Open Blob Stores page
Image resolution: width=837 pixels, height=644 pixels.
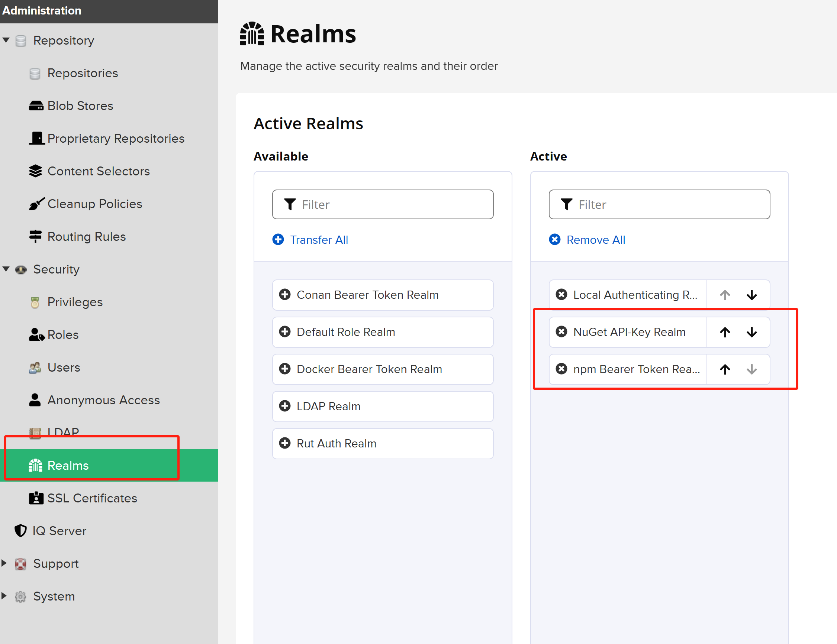tap(80, 106)
